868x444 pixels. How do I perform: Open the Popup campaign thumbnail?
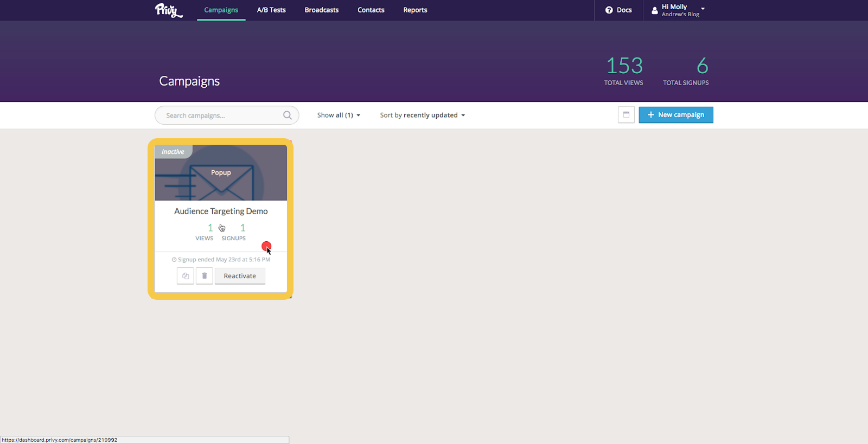pos(221,173)
